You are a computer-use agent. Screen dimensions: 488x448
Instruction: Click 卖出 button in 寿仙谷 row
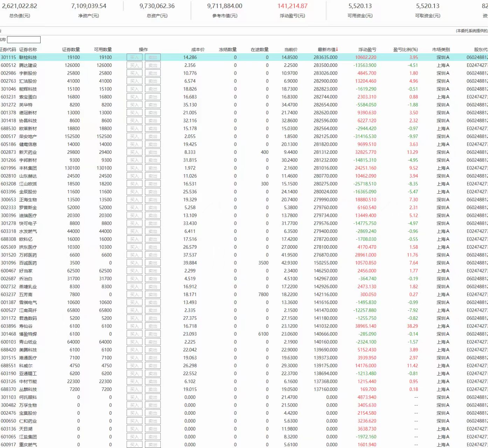click(153, 326)
